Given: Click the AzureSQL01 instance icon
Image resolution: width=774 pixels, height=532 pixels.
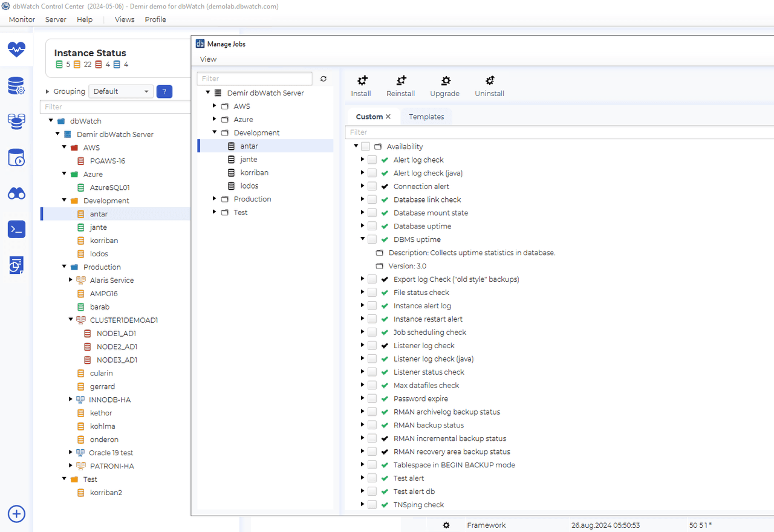Looking at the screenshot, I should pos(81,187).
